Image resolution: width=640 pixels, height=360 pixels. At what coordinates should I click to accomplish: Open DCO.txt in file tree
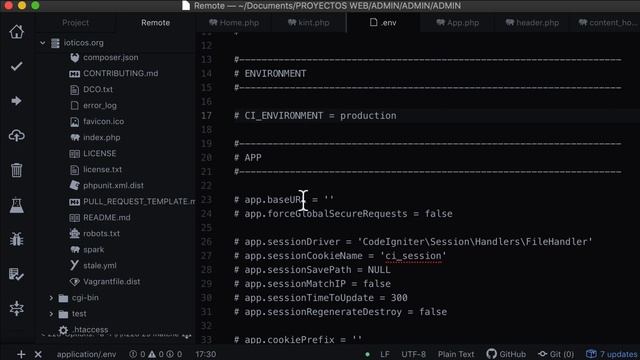coord(98,89)
